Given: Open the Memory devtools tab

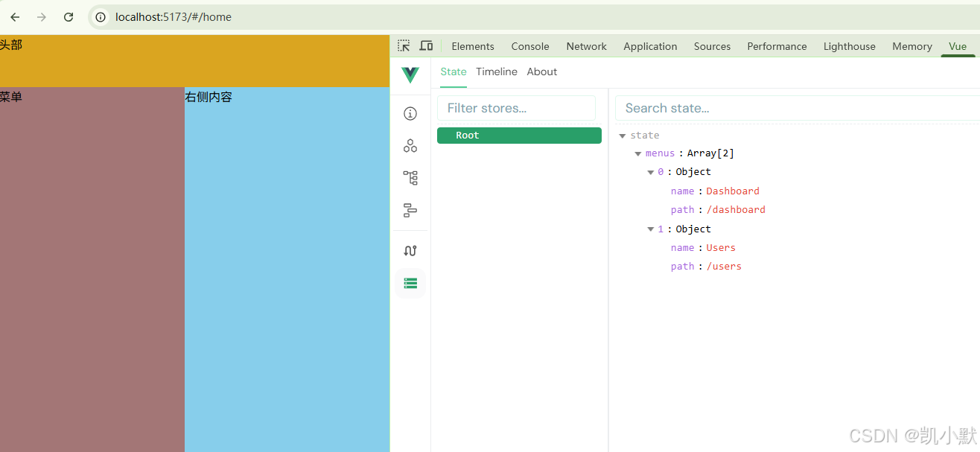Looking at the screenshot, I should click(x=912, y=46).
